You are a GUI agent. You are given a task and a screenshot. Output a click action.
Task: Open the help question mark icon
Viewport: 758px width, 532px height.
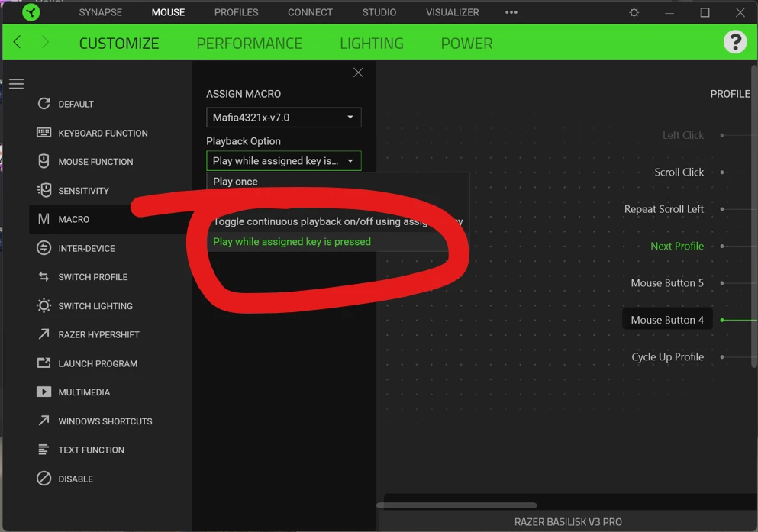pos(735,43)
